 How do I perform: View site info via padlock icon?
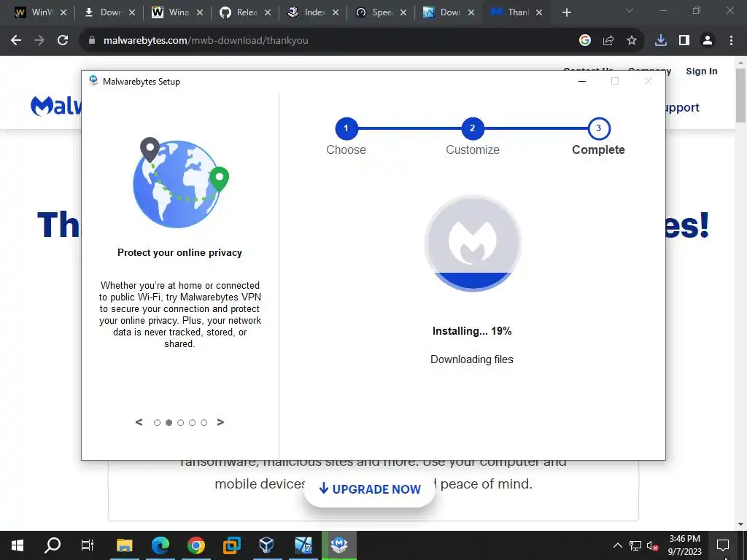pos(92,41)
